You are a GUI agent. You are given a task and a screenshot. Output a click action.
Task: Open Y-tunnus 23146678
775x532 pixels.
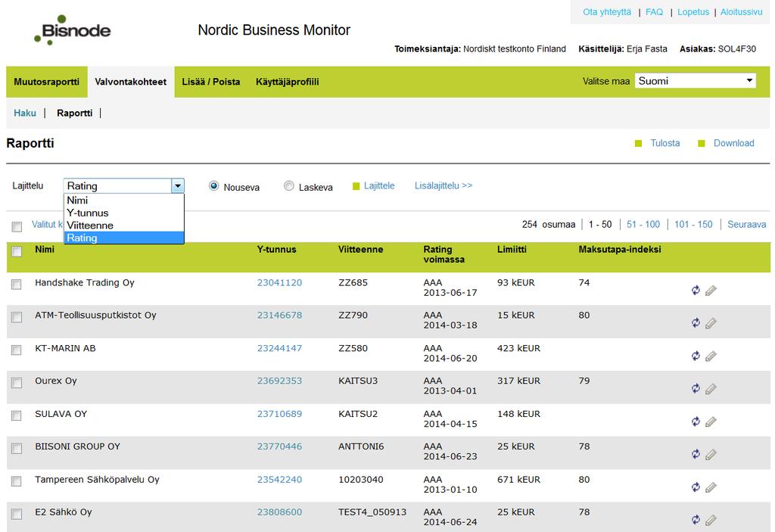tap(279, 315)
